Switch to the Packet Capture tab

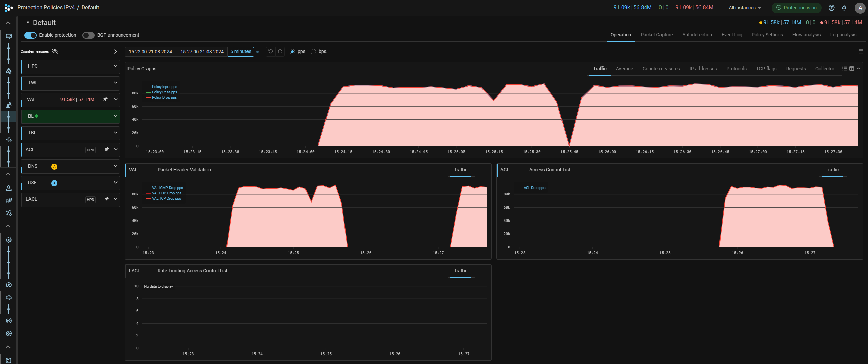coord(656,35)
